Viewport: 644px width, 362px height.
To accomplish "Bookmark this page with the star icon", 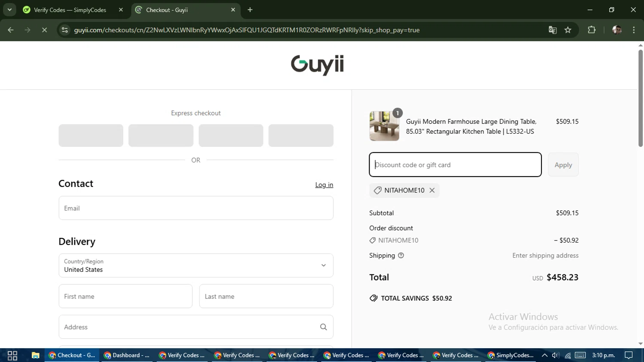I will click(x=568, y=30).
